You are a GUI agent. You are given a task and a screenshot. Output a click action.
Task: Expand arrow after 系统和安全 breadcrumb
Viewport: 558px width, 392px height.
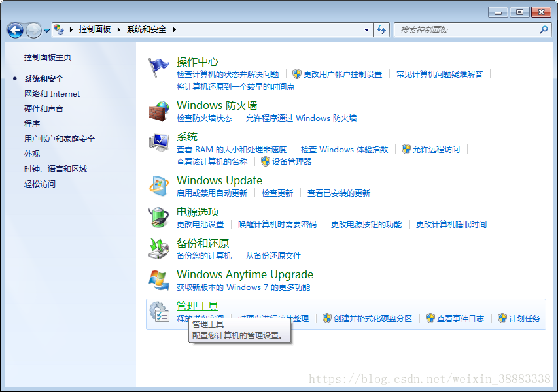[x=175, y=29]
